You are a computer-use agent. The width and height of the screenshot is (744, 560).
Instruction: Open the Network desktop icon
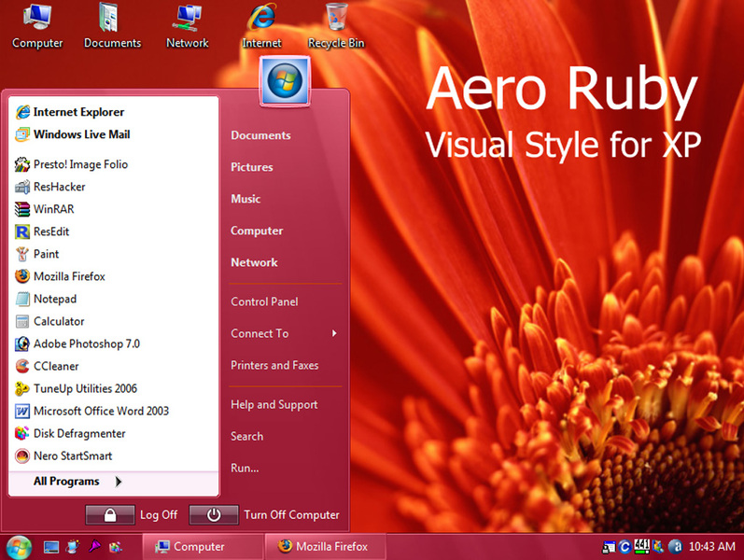click(187, 25)
